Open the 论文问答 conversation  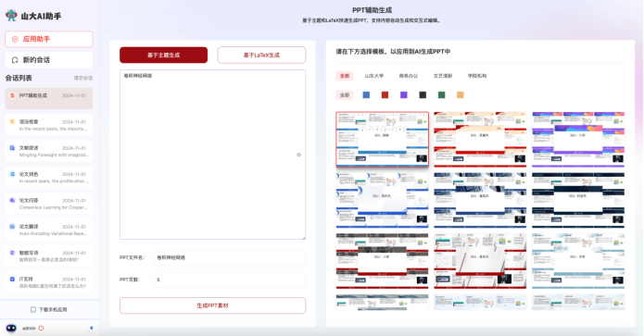49,204
